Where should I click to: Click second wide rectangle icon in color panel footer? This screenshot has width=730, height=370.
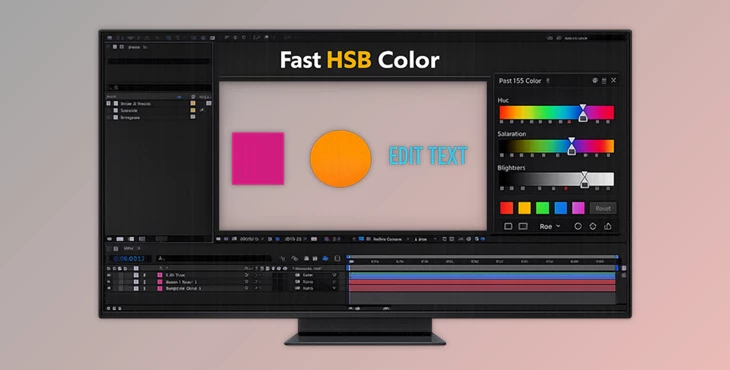tap(523, 226)
